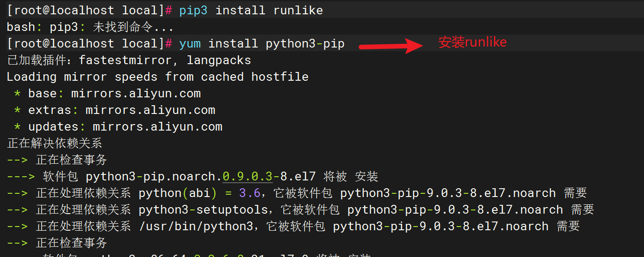Click the 'python3-pip.noarch.0.9.0.3-8.el7 将被 安装' line
644x257 pixels.
(193, 177)
